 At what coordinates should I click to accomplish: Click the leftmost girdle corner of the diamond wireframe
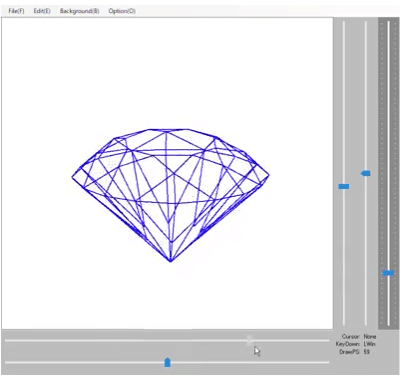tap(73, 177)
